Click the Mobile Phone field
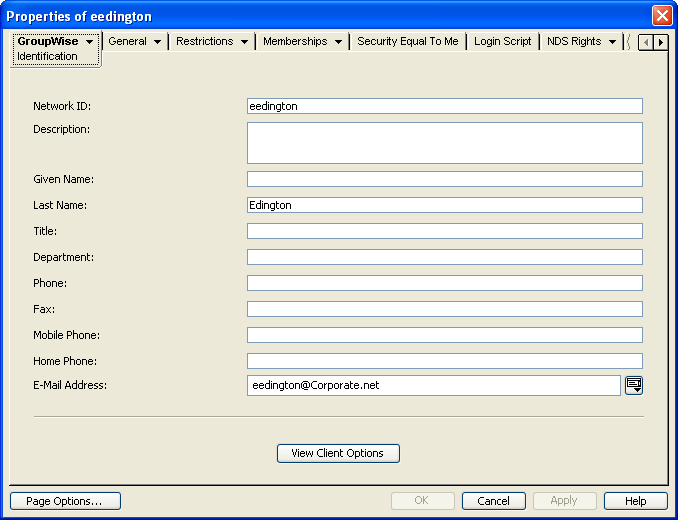This screenshot has width=678, height=520. pos(444,335)
